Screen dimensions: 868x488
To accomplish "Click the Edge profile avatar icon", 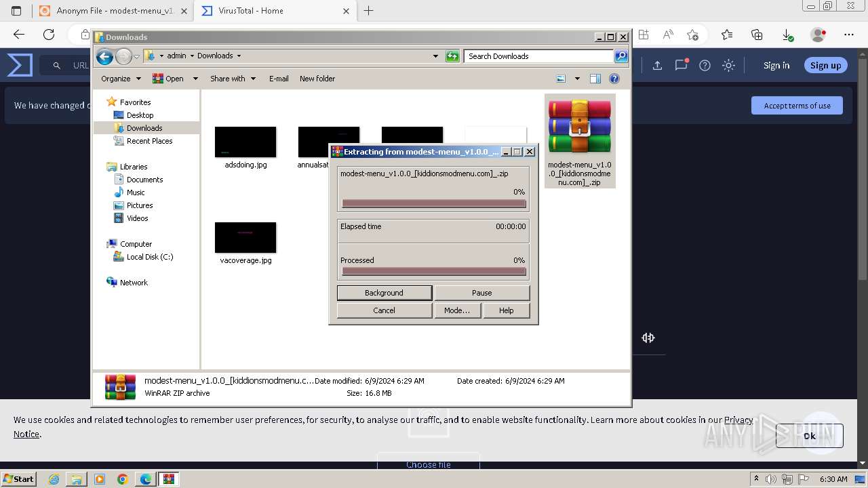I will point(818,35).
